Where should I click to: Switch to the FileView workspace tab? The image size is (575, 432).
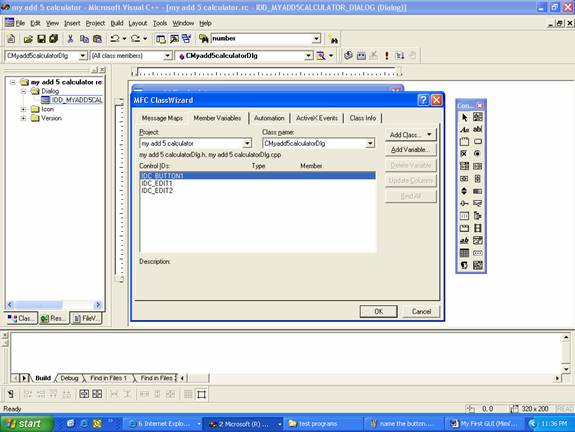(86, 318)
